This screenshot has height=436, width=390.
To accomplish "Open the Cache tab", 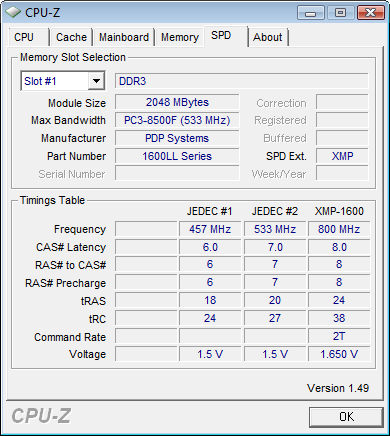I will (x=71, y=37).
